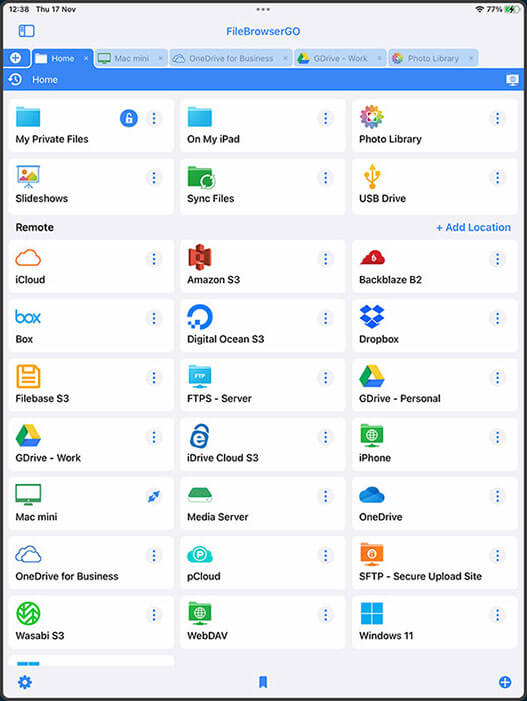Click the bottom-right add plus button
The image size is (527, 701).
point(505,682)
